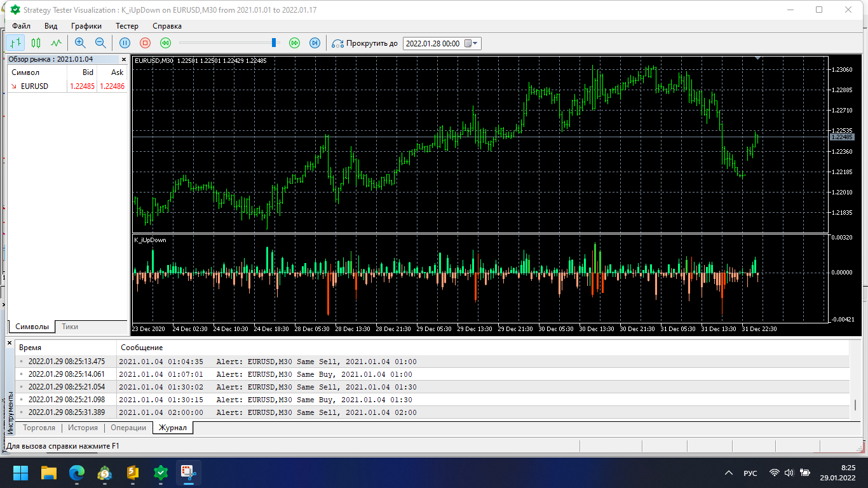Switch to the История tab
868x488 pixels.
click(x=83, y=428)
